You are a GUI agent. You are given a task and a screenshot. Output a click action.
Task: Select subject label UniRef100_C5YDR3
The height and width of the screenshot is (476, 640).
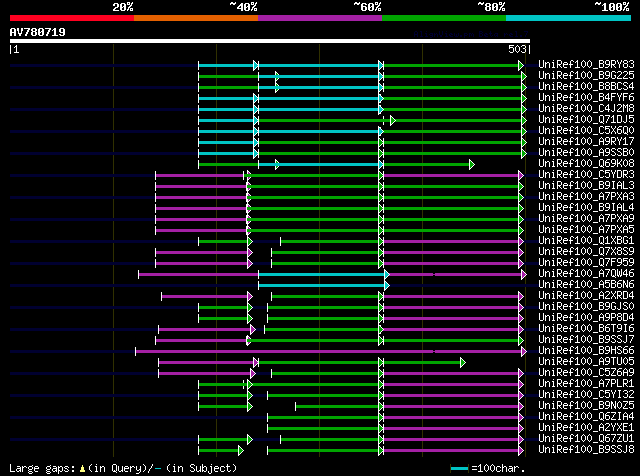coord(586,175)
